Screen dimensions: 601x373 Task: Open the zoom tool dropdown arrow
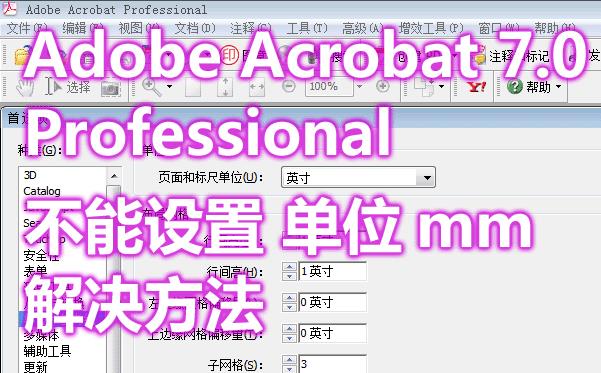coord(169,87)
